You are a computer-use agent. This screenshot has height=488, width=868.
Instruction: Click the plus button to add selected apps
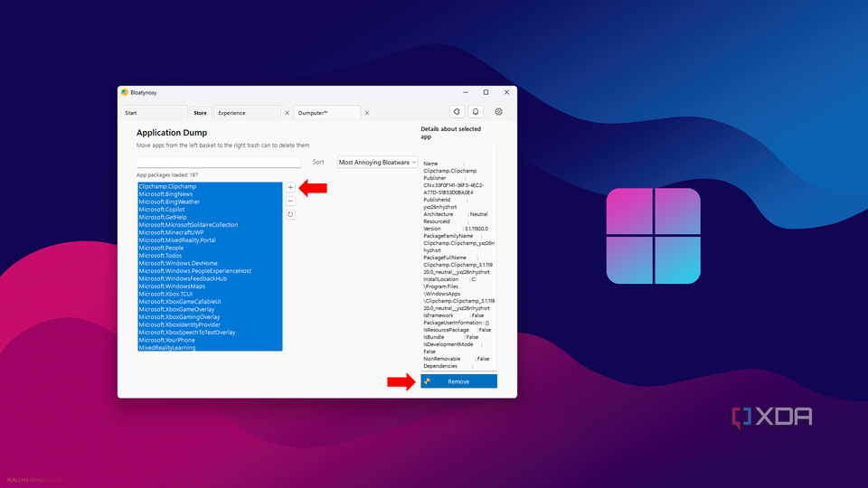(x=290, y=188)
